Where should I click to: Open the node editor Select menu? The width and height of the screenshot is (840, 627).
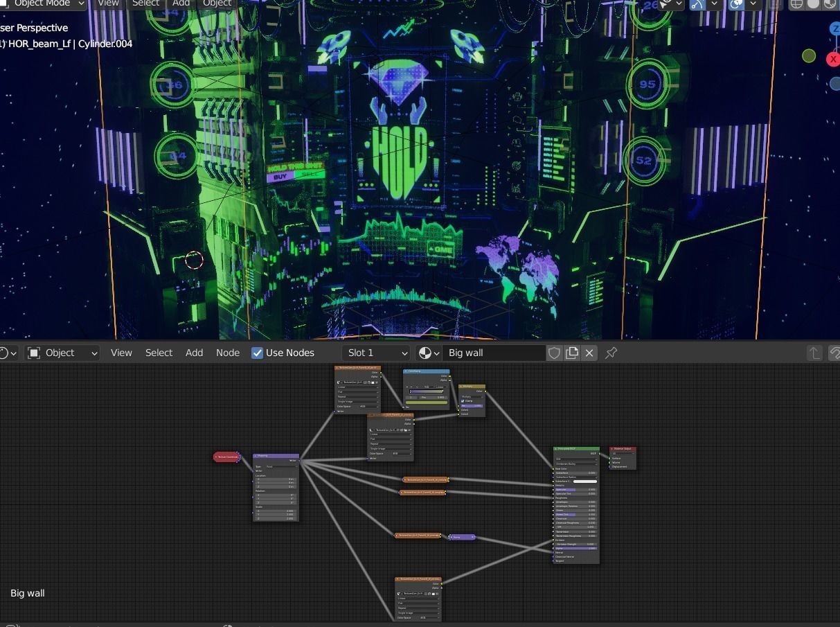click(159, 353)
